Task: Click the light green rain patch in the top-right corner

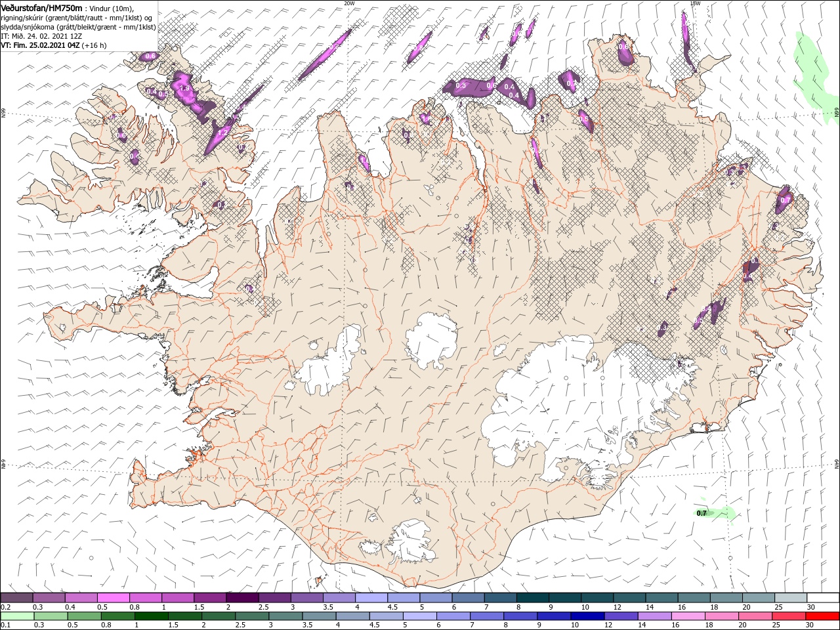Action: 815,79
